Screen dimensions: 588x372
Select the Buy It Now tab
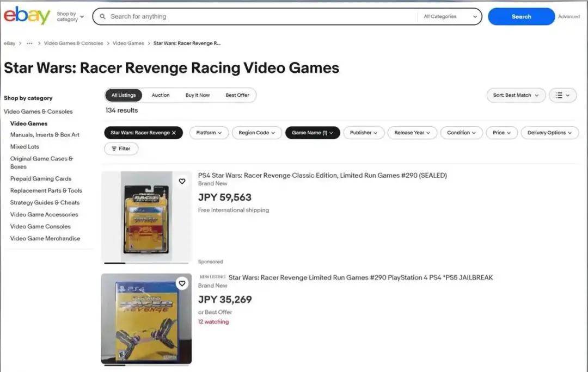198,95
